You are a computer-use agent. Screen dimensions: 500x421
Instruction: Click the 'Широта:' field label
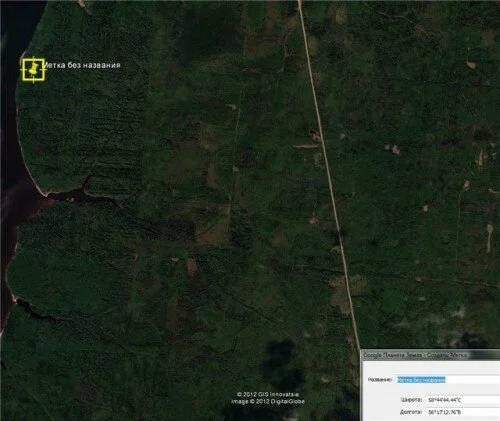click(411, 400)
